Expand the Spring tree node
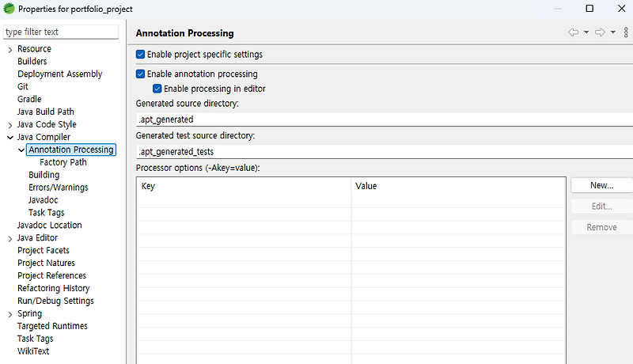The height and width of the screenshot is (364, 633). coord(9,313)
